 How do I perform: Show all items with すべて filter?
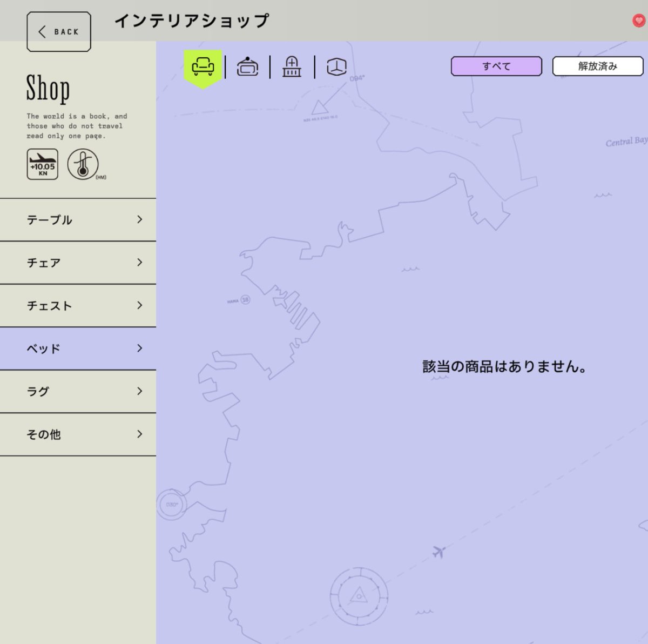point(496,66)
